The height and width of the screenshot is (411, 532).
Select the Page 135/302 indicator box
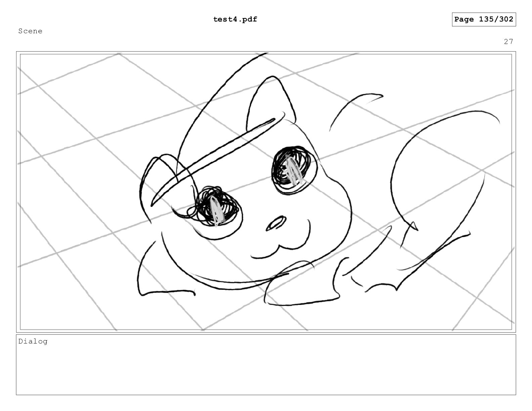click(484, 19)
